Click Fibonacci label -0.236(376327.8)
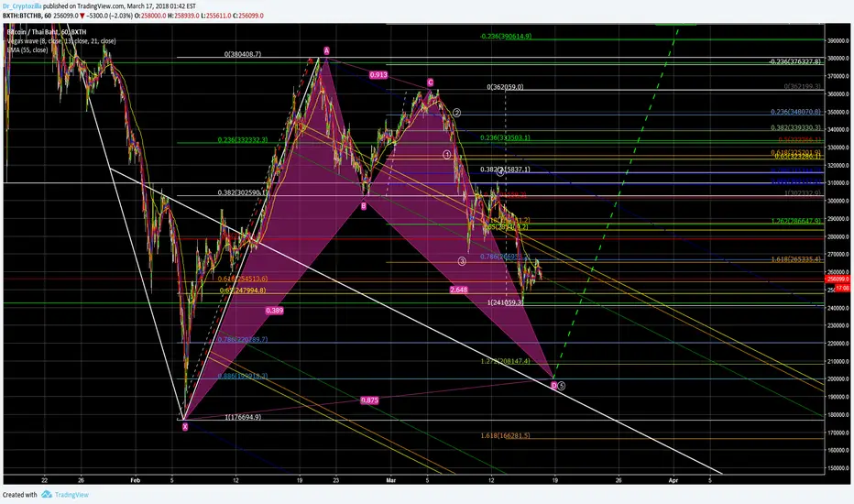Viewport: 854px width, 504px height. (794, 61)
